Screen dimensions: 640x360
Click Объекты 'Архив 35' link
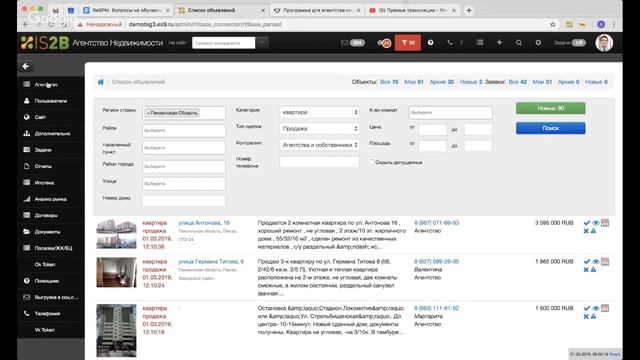(442, 82)
